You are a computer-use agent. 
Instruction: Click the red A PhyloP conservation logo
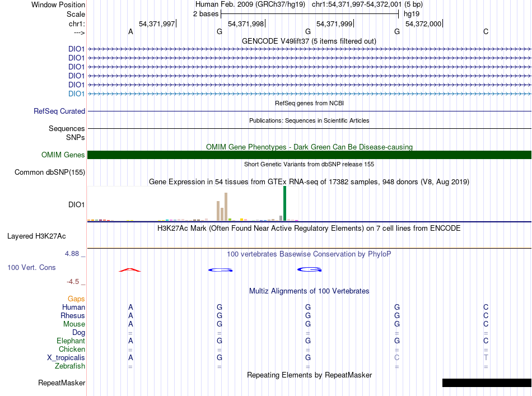tap(129, 270)
